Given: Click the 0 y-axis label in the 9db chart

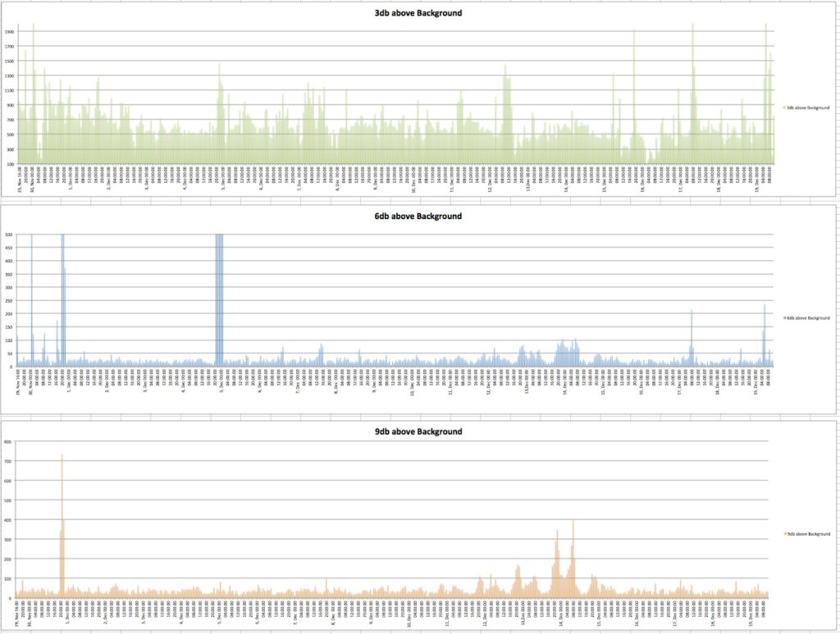Looking at the screenshot, I should pyautogui.click(x=11, y=599).
